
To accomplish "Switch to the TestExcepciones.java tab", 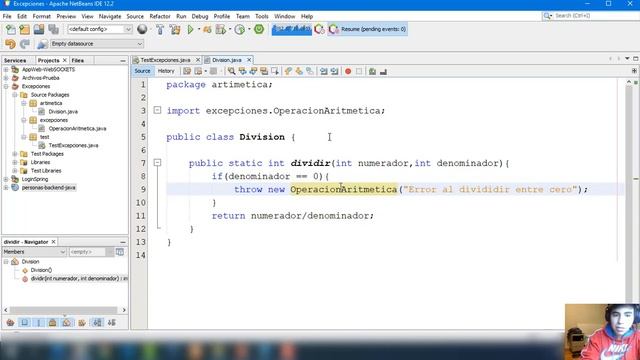I will [x=165, y=60].
